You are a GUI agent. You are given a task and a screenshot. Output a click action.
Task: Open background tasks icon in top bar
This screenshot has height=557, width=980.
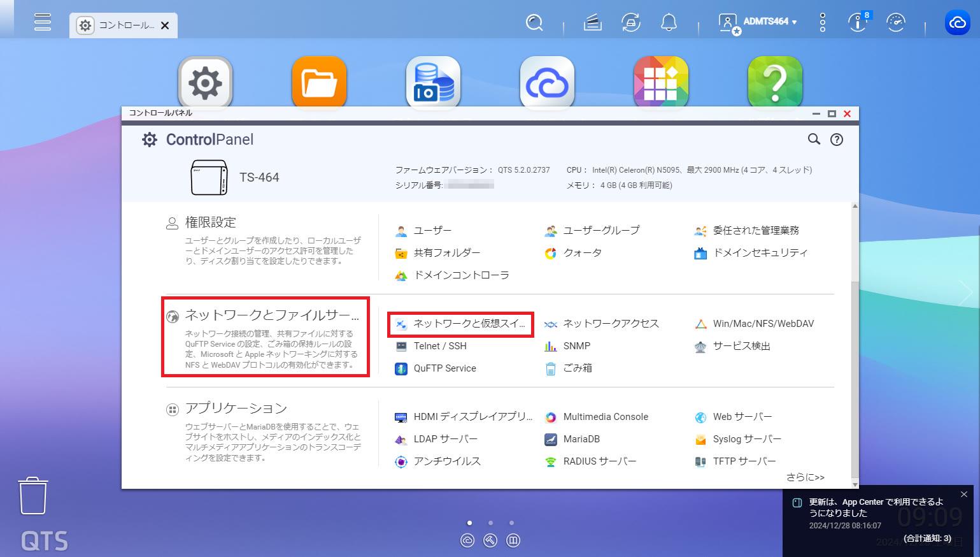coord(593,23)
